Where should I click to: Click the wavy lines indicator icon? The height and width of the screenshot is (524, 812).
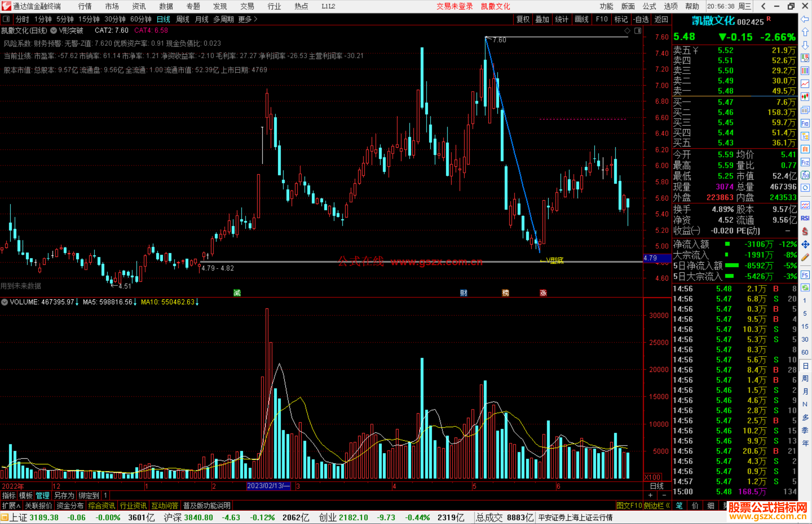[805, 205]
